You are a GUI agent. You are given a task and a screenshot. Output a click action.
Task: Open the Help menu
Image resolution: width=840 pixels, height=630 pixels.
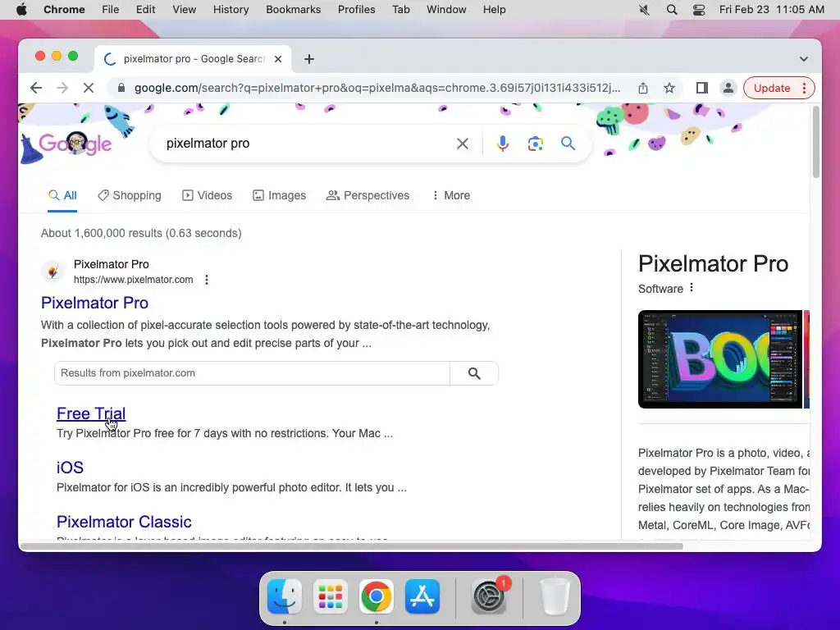tap(495, 10)
